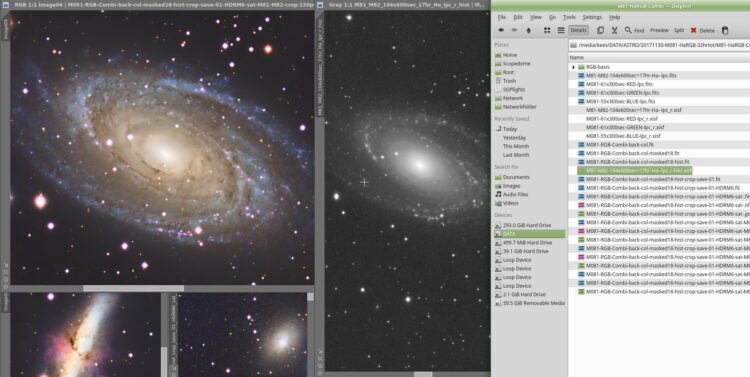Switch to Icons view mode

[x=547, y=30]
